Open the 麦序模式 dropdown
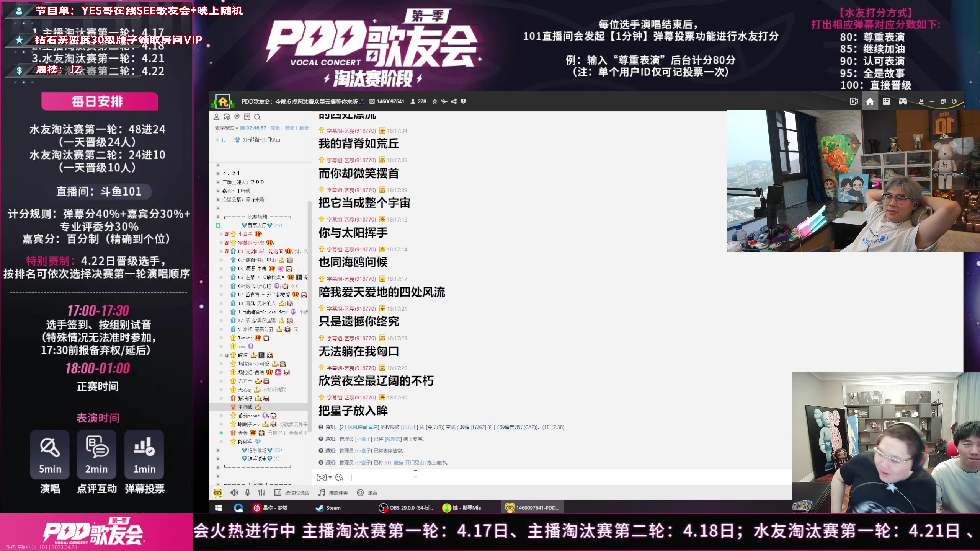Image resolution: width=980 pixels, height=551 pixels. click(x=227, y=128)
